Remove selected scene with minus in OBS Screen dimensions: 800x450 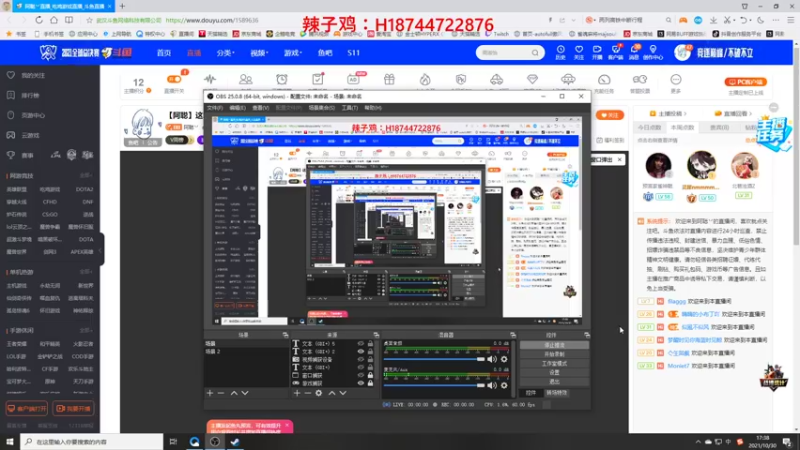[x=221, y=393]
